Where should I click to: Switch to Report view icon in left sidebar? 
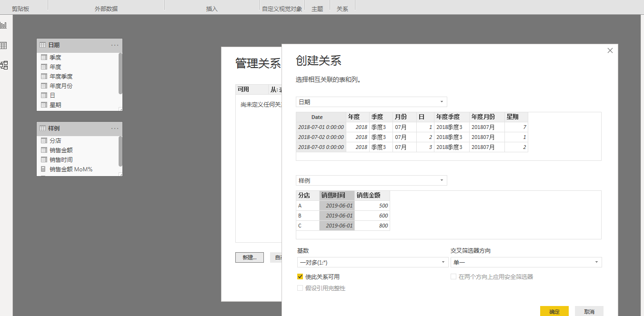tap(3, 25)
